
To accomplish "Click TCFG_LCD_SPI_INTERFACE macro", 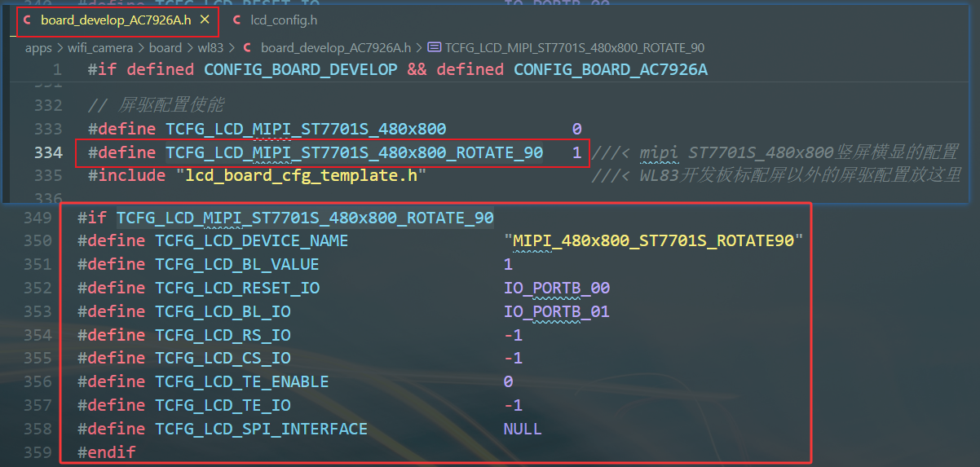I will [x=262, y=429].
